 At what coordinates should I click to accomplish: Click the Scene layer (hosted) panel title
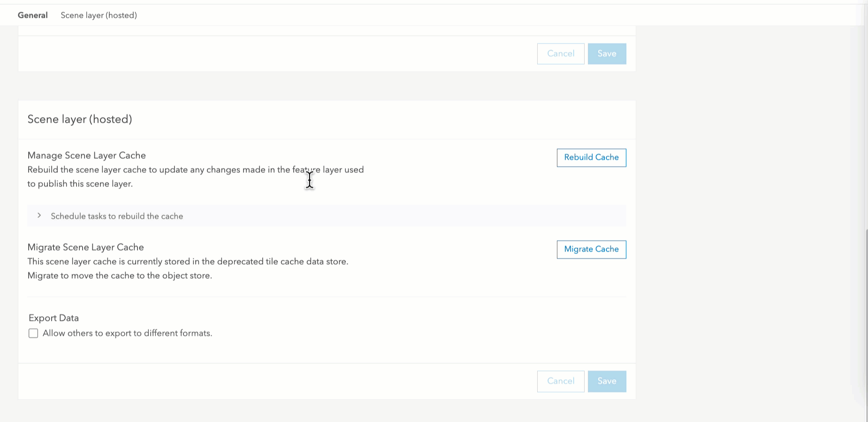79,120
